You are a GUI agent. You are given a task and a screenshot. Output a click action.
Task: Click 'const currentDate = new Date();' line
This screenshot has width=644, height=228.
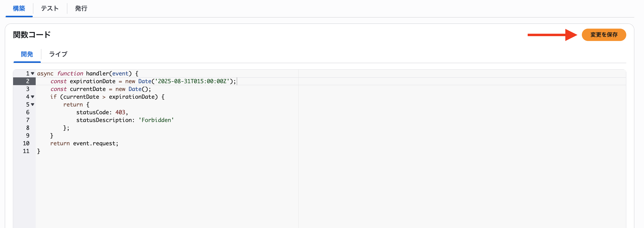pyautogui.click(x=101, y=89)
